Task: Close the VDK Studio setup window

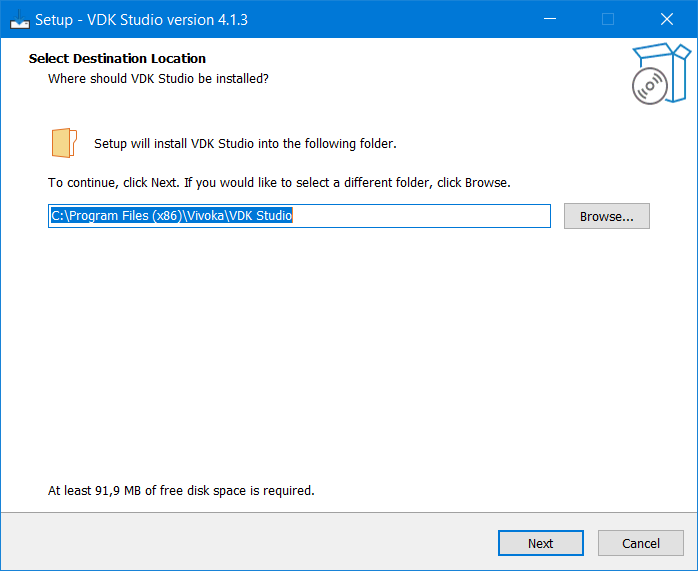Action: click(x=666, y=18)
